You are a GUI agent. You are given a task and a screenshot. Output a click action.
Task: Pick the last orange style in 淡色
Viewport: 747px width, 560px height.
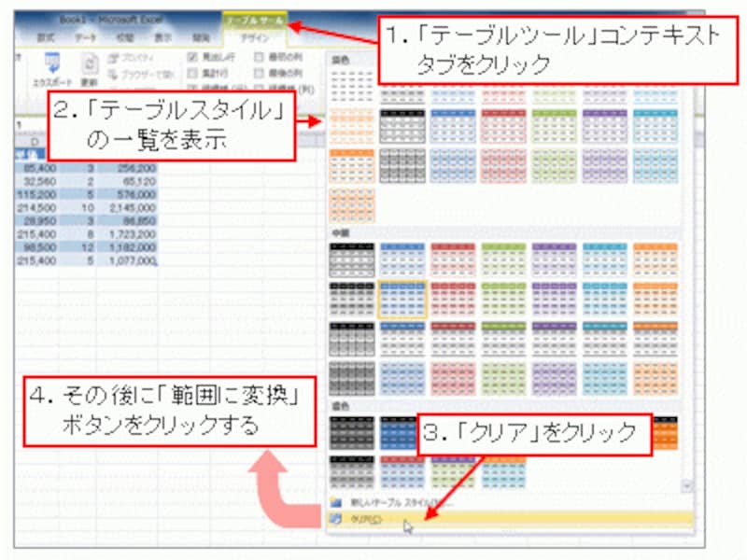click(x=352, y=205)
